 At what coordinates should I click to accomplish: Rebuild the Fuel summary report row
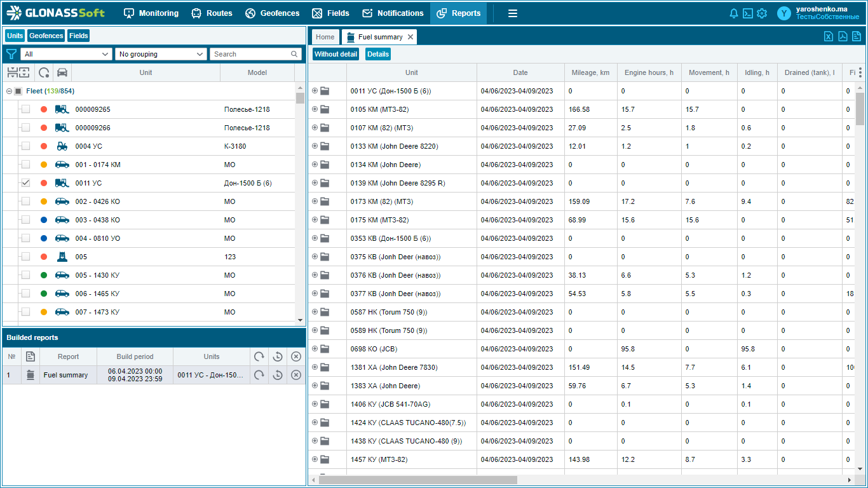click(259, 375)
